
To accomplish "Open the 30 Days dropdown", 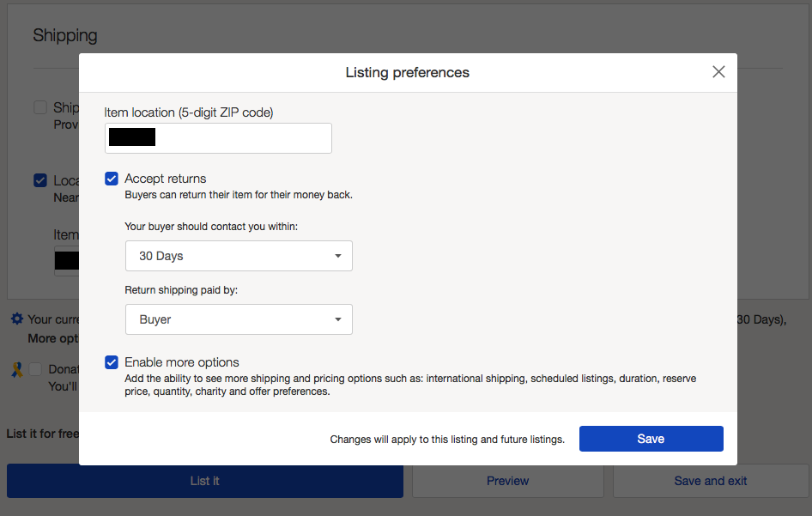I will pyautogui.click(x=239, y=256).
